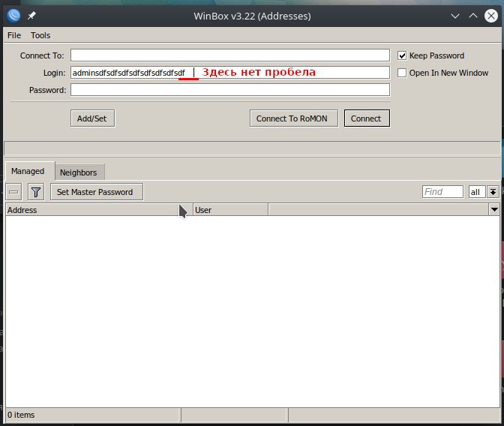Screen dimensions: 504x426
Task: Click the Add/Set button
Action: 92,118
